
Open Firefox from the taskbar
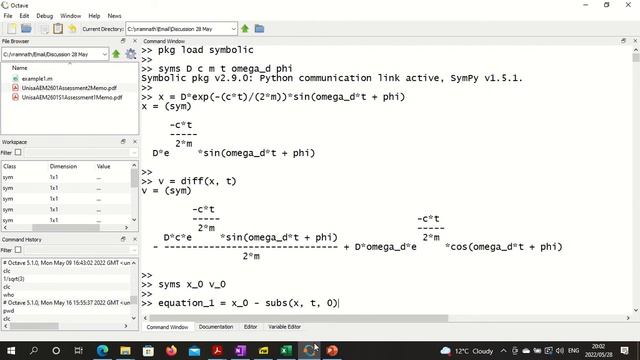pos(171,351)
